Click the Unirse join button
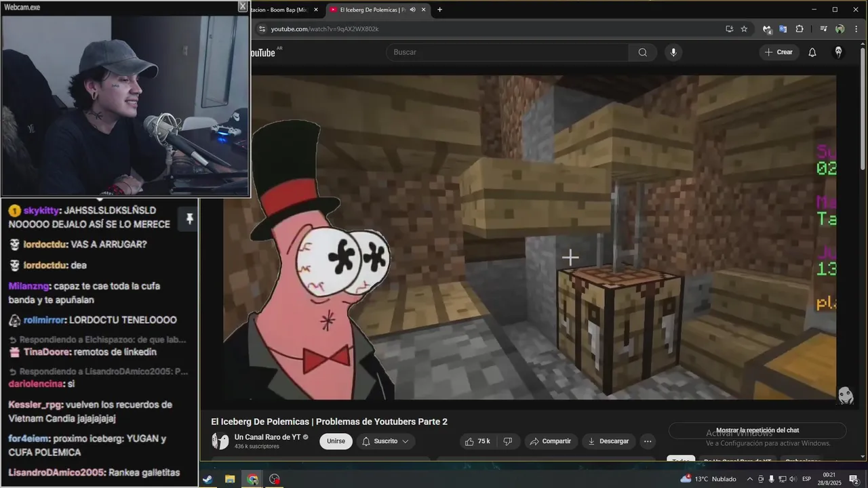This screenshot has height=488, width=868. click(x=336, y=441)
